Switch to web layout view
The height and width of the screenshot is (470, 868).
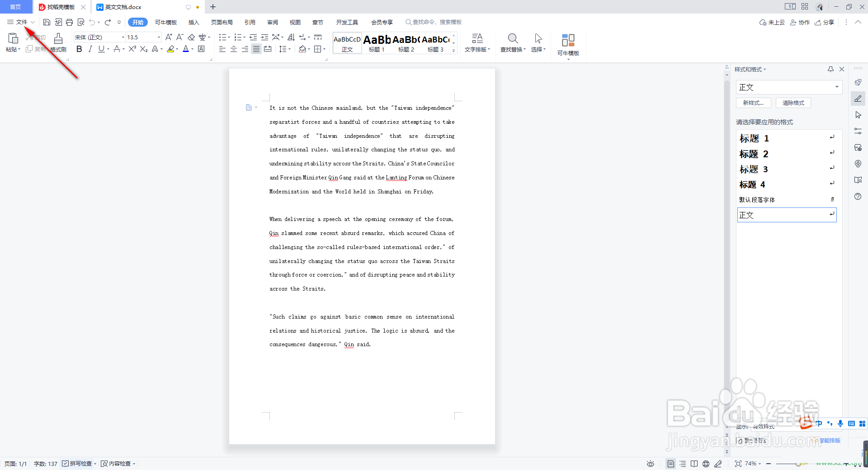tap(706, 464)
